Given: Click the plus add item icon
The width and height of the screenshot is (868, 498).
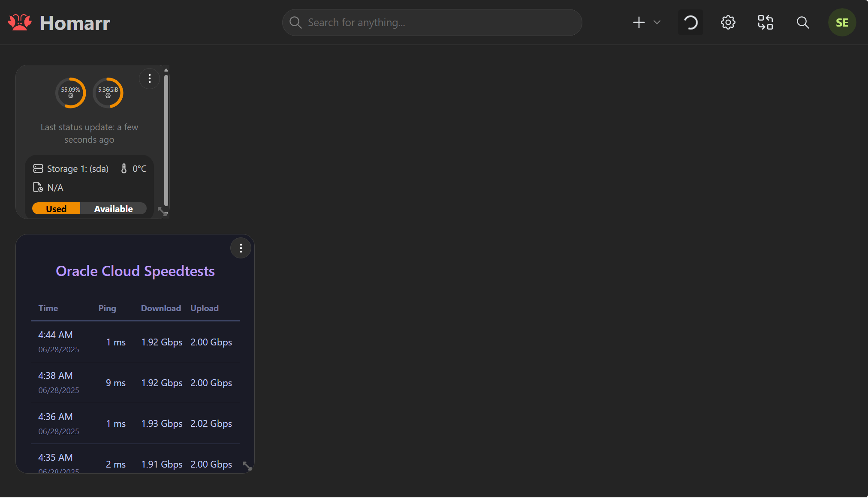Looking at the screenshot, I should 639,23.
